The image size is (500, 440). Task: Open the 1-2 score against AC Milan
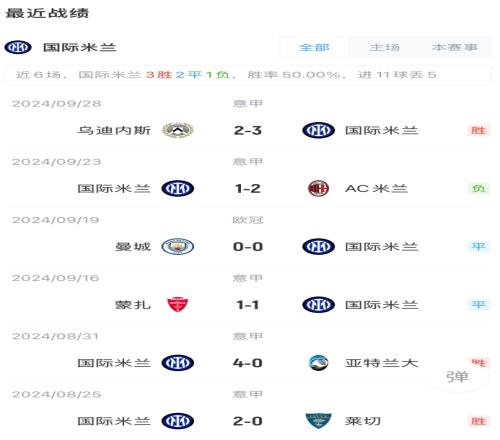click(x=248, y=189)
